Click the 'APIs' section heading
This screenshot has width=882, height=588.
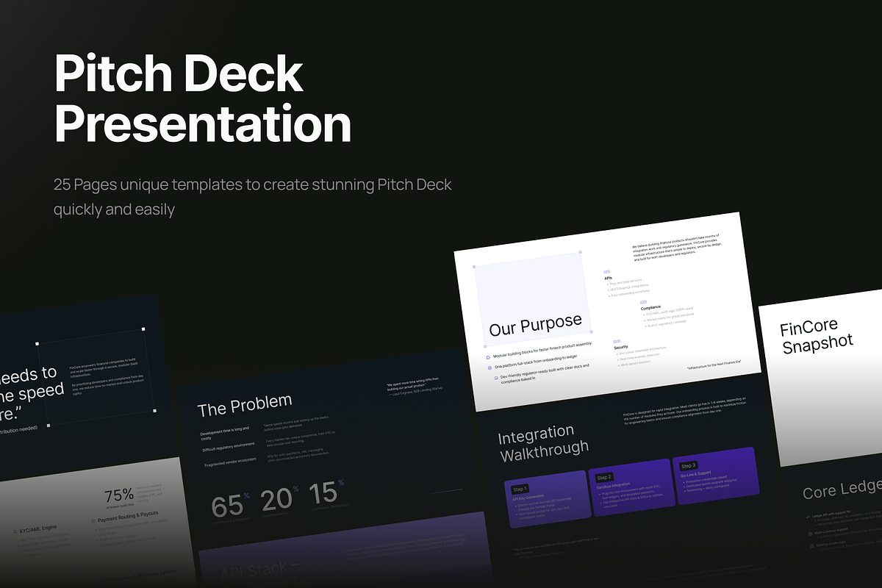[x=608, y=278]
